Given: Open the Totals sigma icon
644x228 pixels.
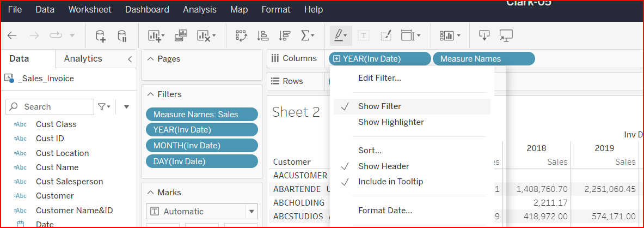Looking at the screenshot, I should [307, 36].
